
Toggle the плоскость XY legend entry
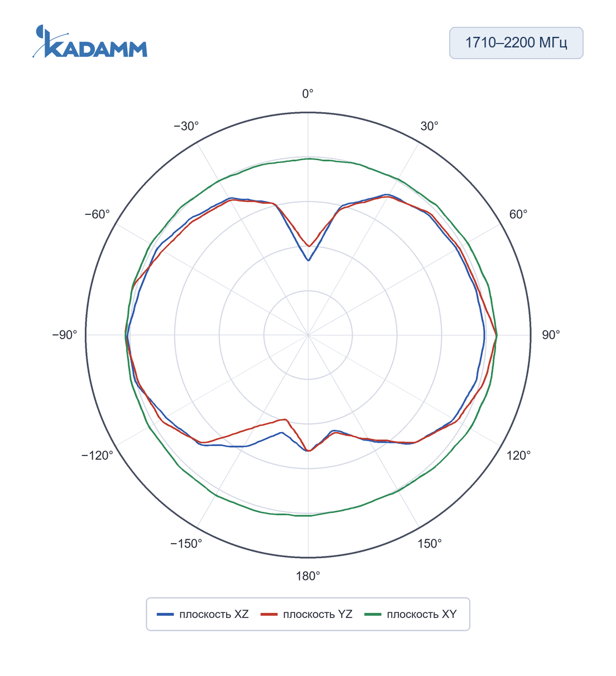411,614
